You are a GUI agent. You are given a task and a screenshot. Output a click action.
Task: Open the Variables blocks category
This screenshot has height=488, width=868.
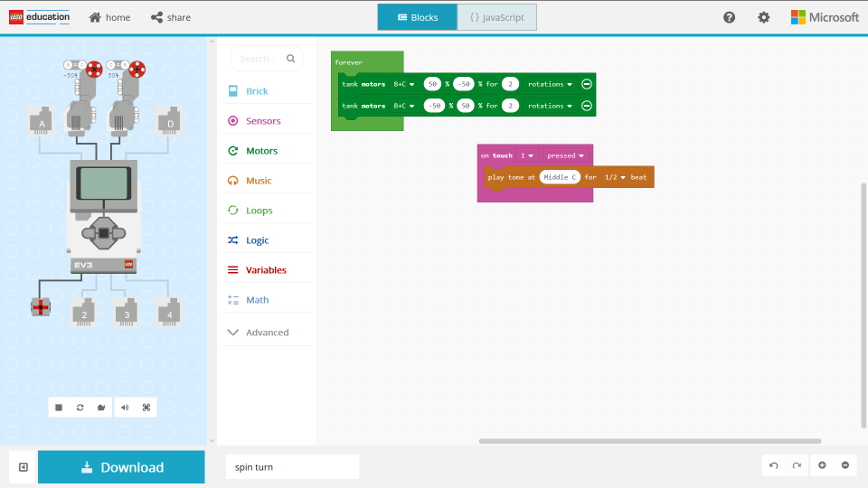coord(267,270)
